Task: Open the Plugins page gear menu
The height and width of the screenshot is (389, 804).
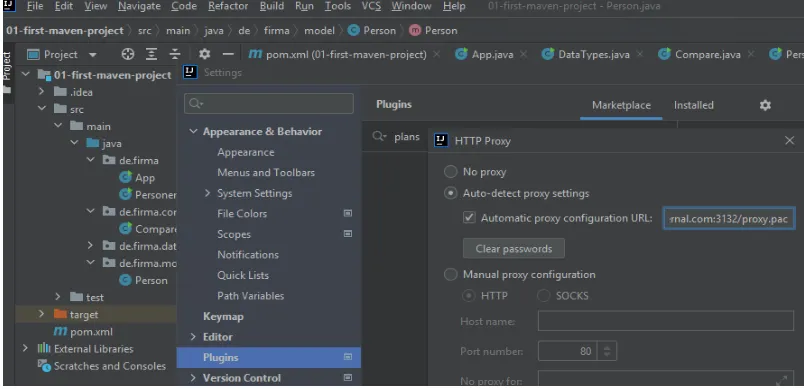Action: [x=765, y=105]
